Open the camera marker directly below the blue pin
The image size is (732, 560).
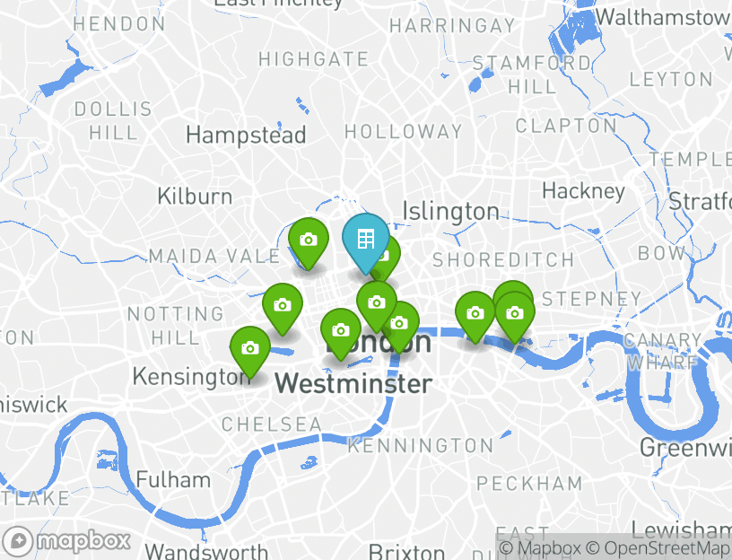pyautogui.click(x=376, y=302)
